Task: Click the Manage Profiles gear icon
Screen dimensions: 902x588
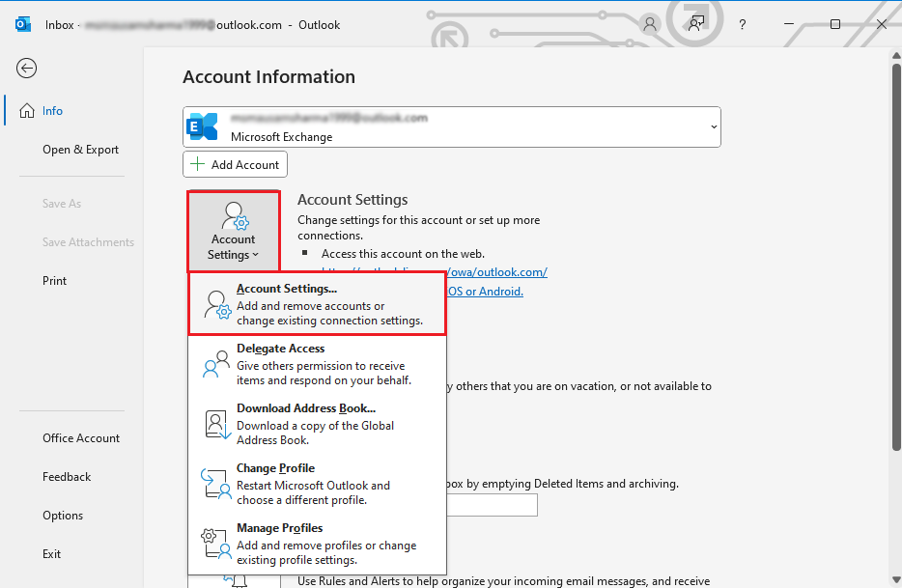Action: pos(214,544)
